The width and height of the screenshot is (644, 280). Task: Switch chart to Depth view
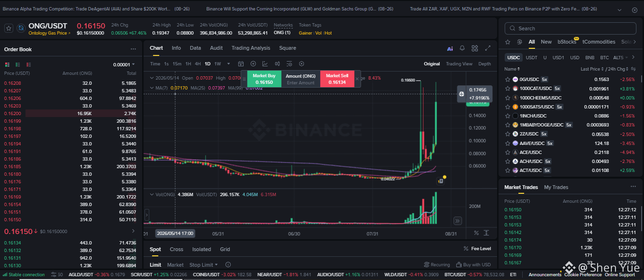(484, 64)
